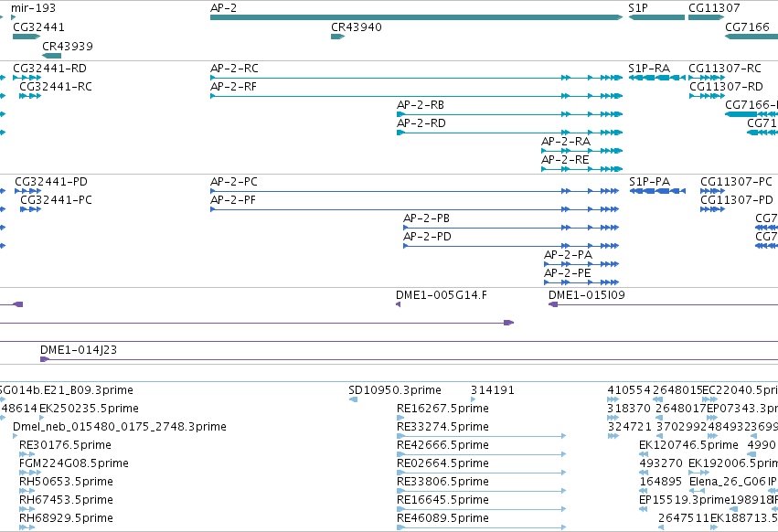Select the CG7166 gene bar
The height and width of the screenshot is (532, 778).
(x=751, y=37)
